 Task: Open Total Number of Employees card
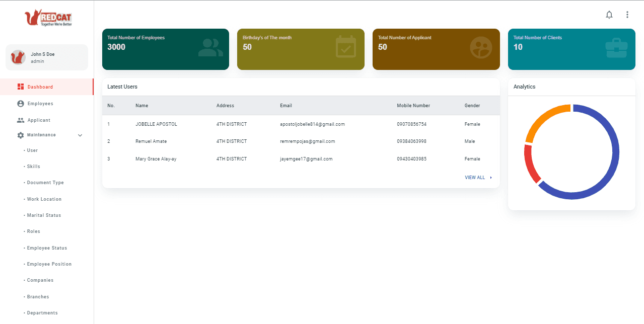tap(166, 49)
